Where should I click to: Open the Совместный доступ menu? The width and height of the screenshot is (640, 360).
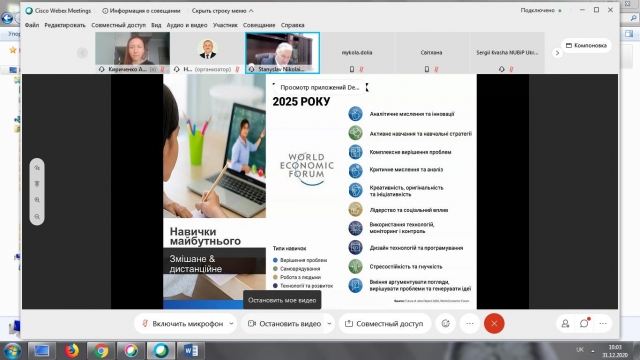coord(118,25)
